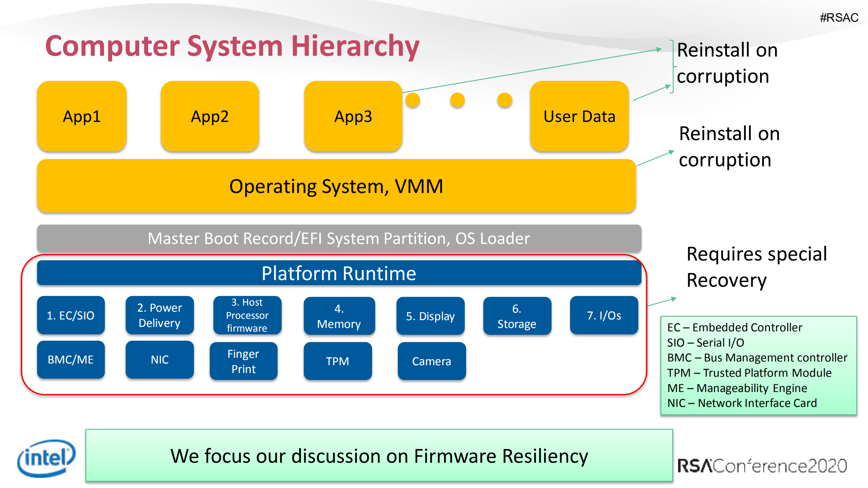Click the Master Boot Record gray bar
Image resolution: width=868 pixels, height=488 pixels.
point(339,238)
